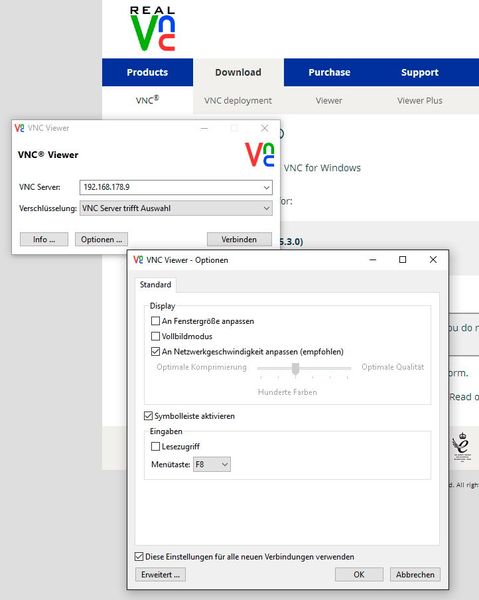Select VNC® submenu item on website
Image resolution: width=479 pixels, height=600 pixels.
[x=147, y=100]
